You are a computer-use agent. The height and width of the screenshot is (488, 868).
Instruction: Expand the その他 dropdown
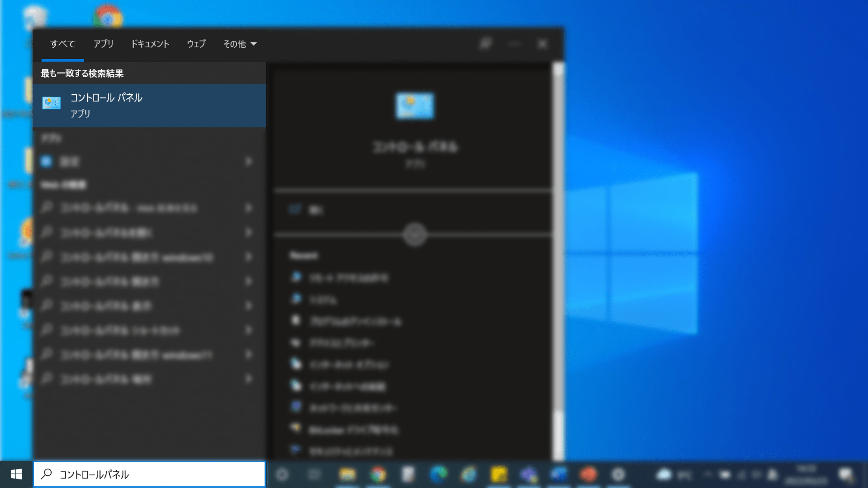240,44
